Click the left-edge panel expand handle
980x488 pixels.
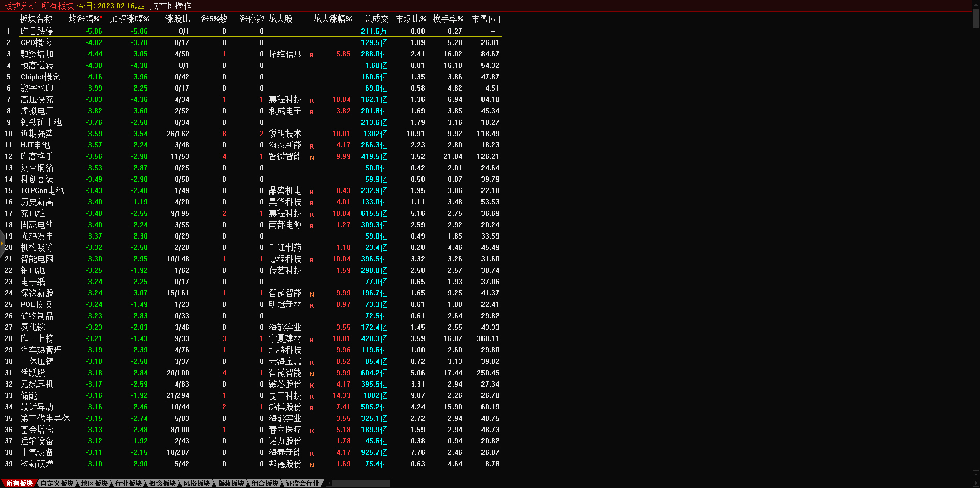tap(2, 243)
